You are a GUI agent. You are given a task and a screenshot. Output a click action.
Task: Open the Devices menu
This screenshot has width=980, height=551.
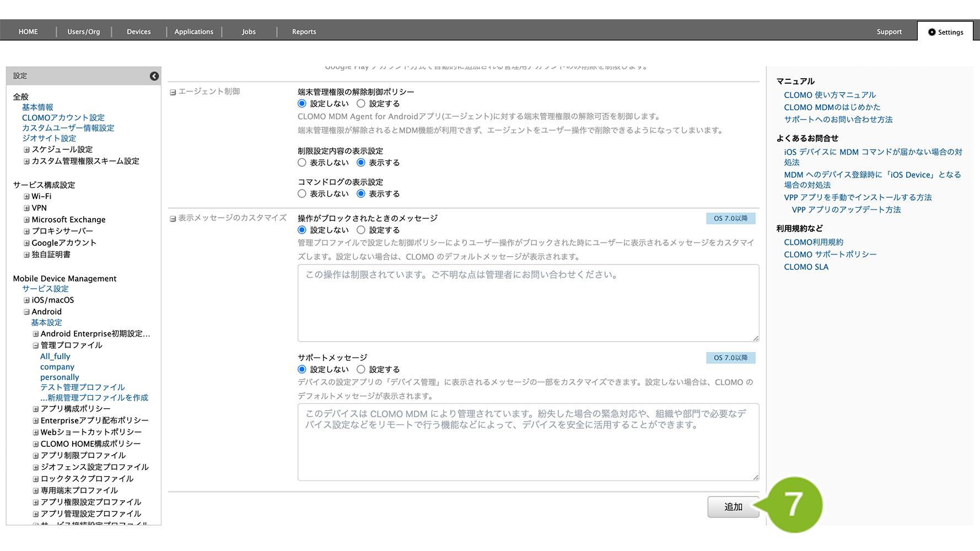pos(138,32)
